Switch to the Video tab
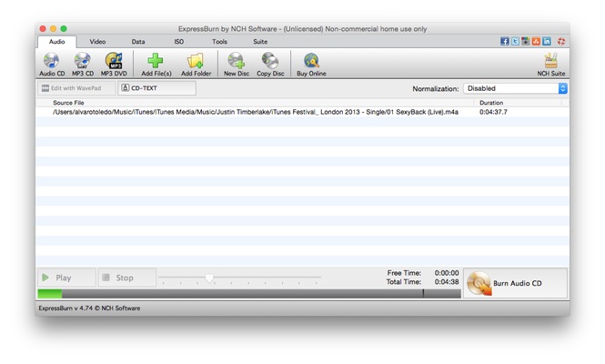 pos(97,42)
